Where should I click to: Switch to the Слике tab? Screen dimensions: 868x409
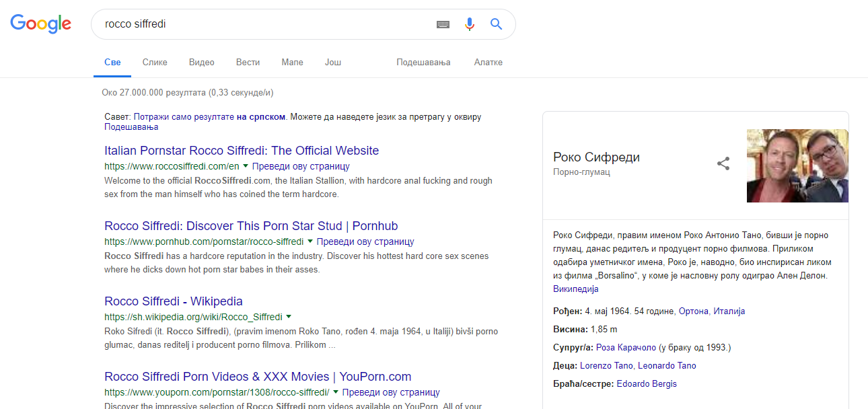[155, 63]
